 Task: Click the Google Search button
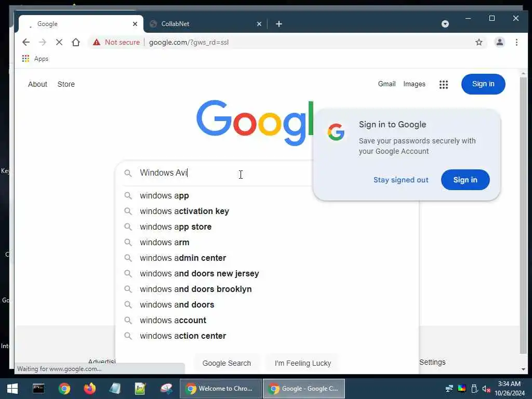click(227, 363)
